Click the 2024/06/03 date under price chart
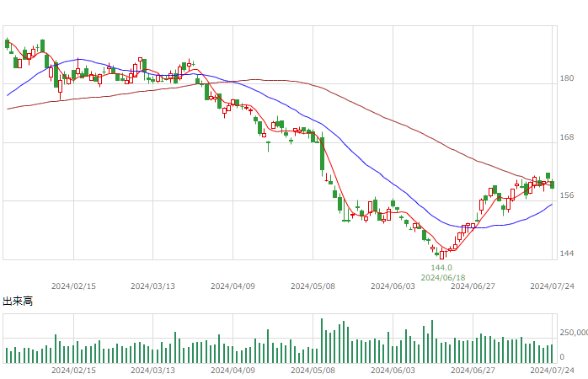 point(393,286)
